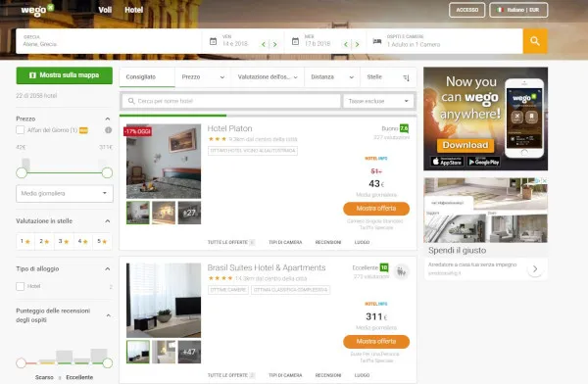The width and height of the screenshot is (588, 384).
Task: Click the right handle of the price slider
Action: [x=107, y=172]
